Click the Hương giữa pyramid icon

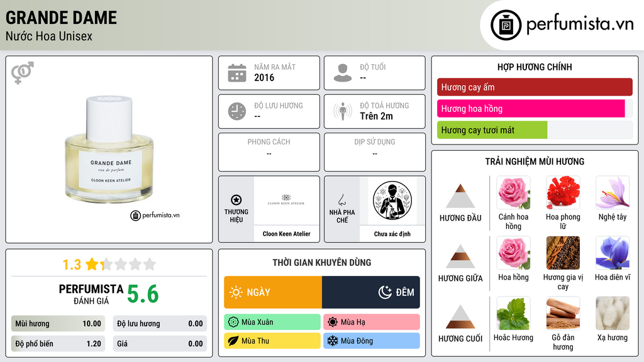[460, 256]
